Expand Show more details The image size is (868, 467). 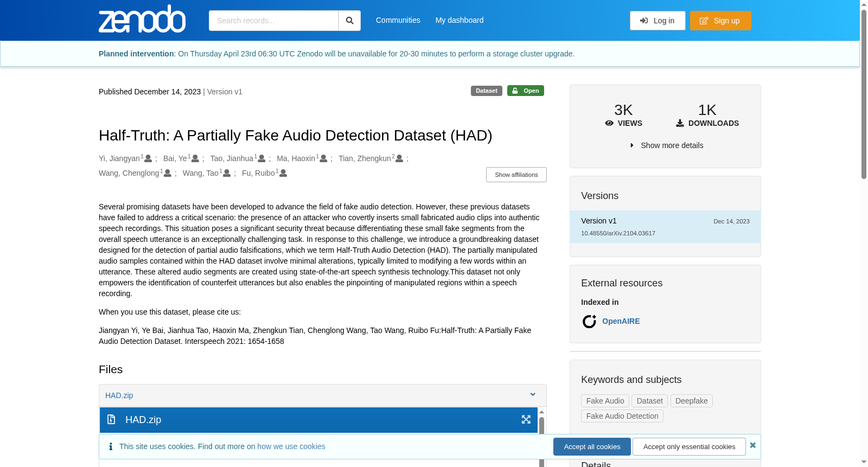tap(666, 145)
